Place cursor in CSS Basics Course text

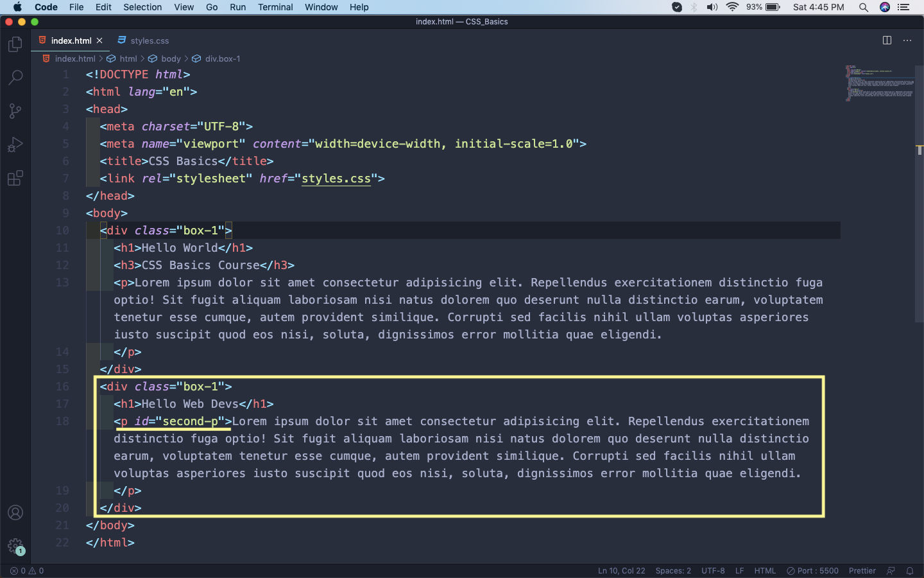[201, 265]
